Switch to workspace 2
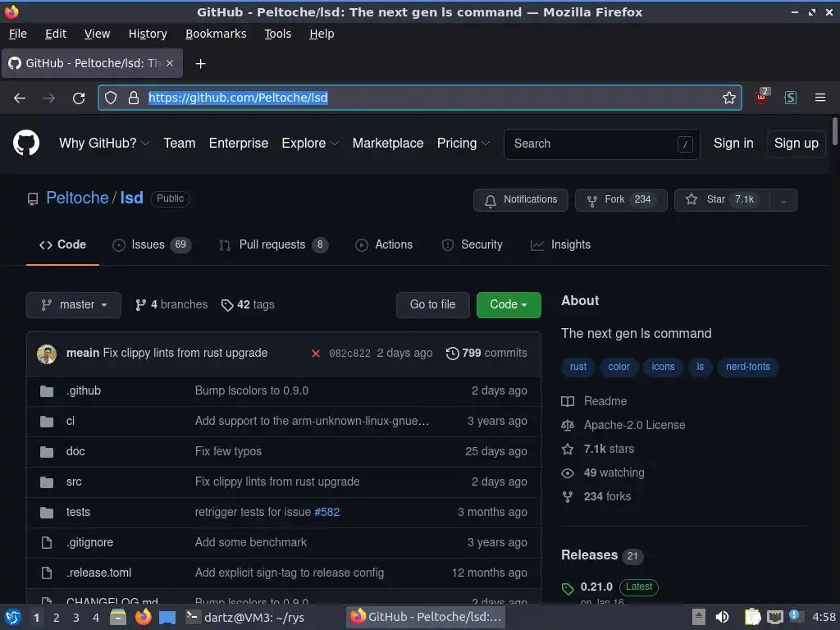 point(57,618)
